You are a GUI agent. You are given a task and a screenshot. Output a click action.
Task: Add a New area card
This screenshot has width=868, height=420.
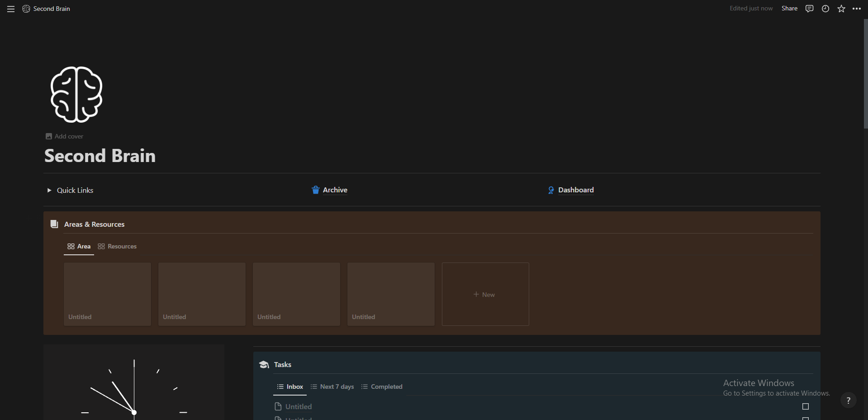485,294
